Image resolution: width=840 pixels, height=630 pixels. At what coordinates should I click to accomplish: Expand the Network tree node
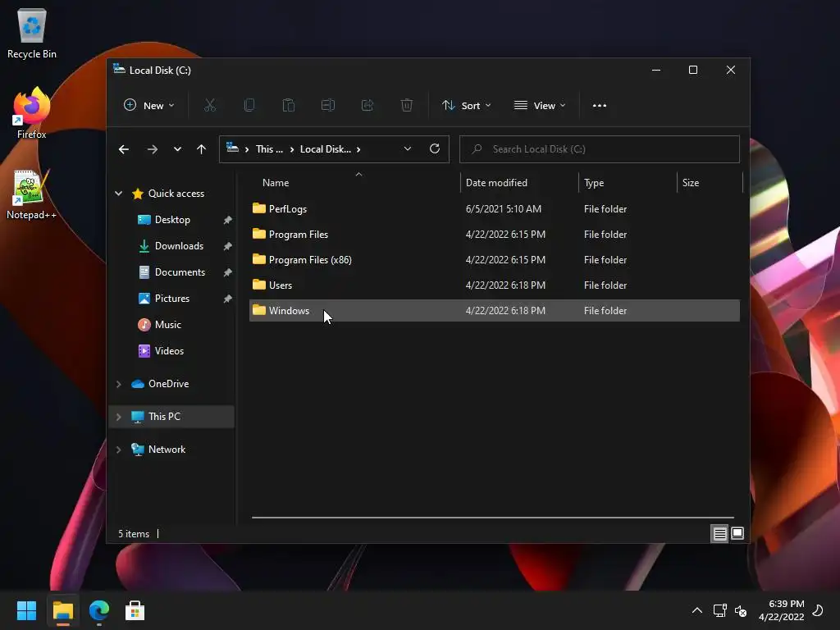click(118, 450)
